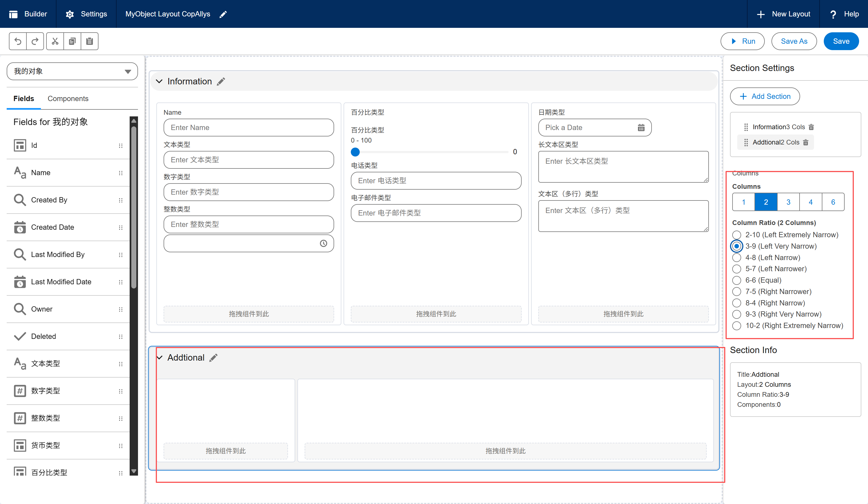
Task: Select 6-6 Equal column ratio
Action: [736, 280]
